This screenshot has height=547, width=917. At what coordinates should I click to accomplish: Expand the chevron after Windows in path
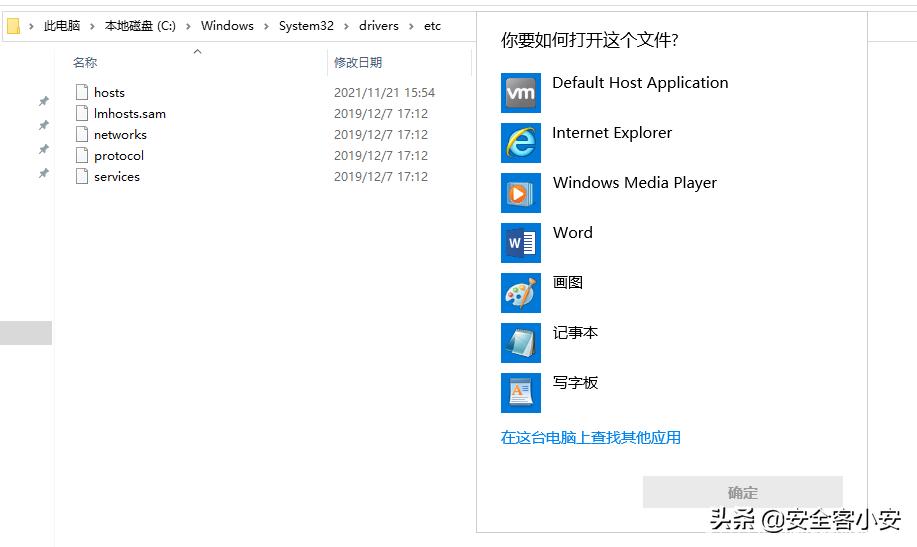(x=267, y=26)
